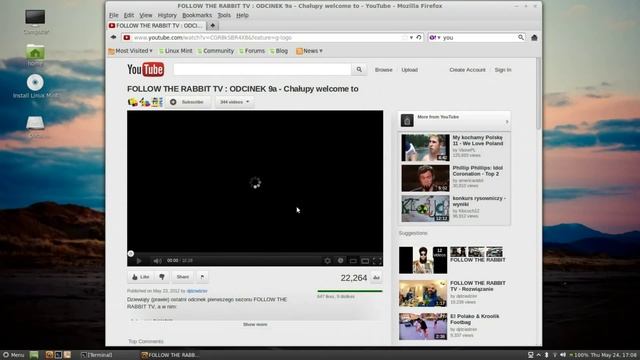Open the video quality settings gear
The image size is (640, 360).
click(x=327, y=260)
